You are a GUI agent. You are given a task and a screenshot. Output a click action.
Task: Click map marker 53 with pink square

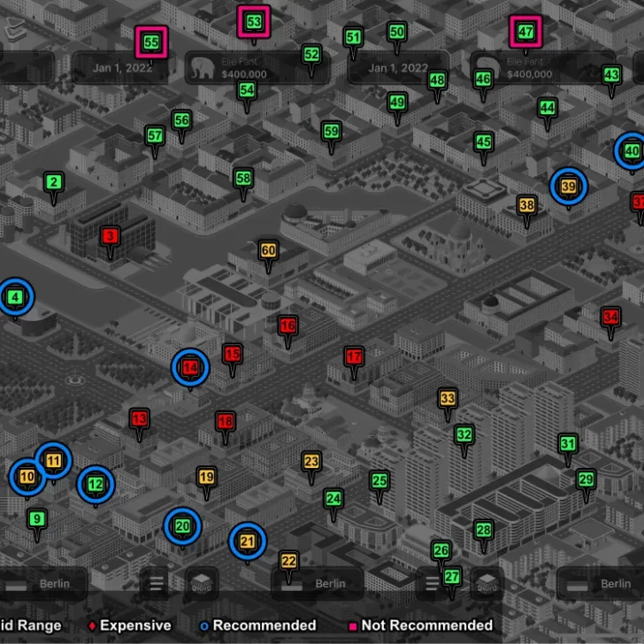[x=254, y=21]
